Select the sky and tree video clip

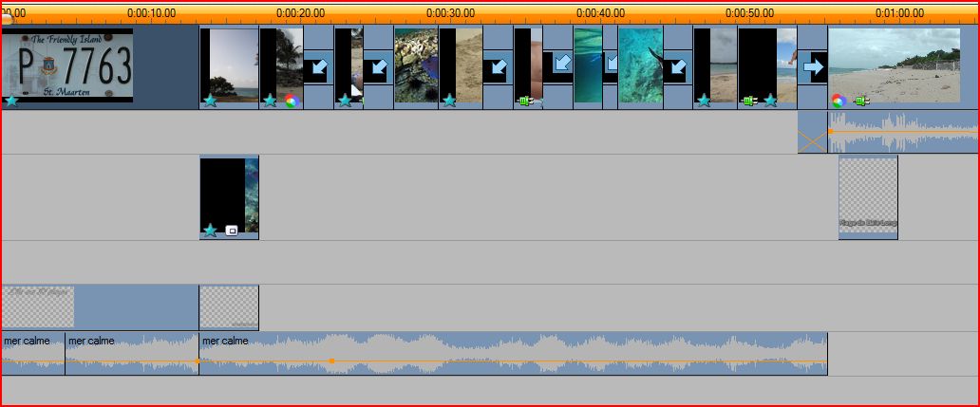229,67
